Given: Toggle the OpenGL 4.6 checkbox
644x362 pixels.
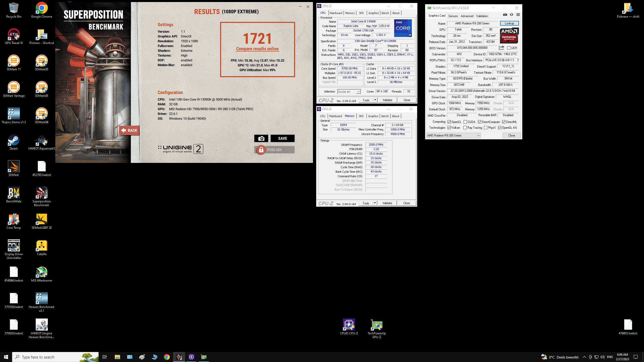Looking at the screenshot, I should coord(500,127).
